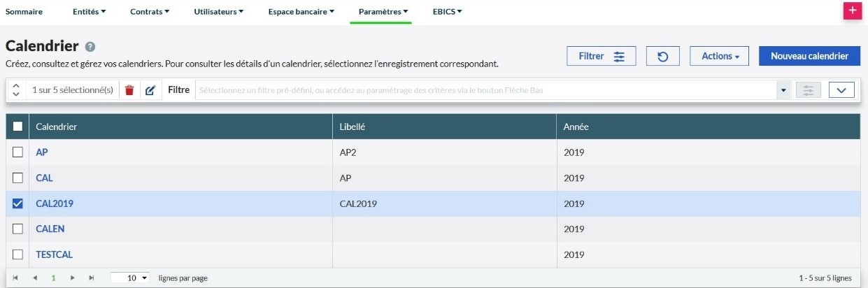Click the red trash delete icon
Viewport: 868px width, 288px height.
tap(129, 90)
